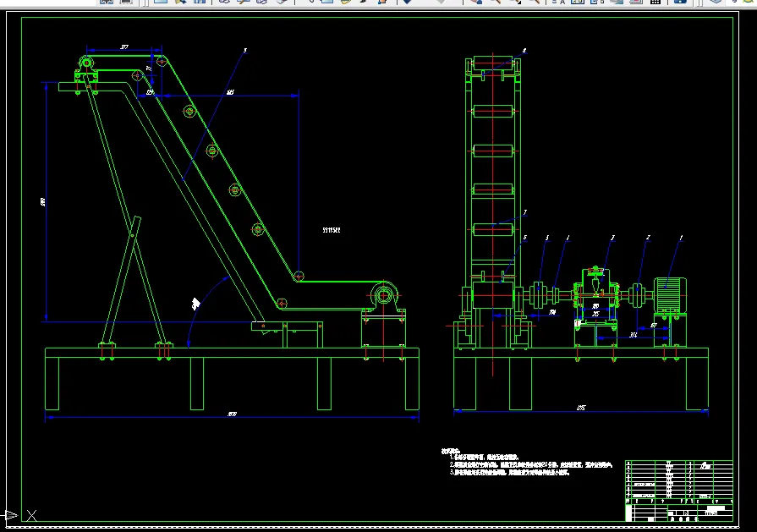
Task: Select the title block parts table
Action: 679,491
